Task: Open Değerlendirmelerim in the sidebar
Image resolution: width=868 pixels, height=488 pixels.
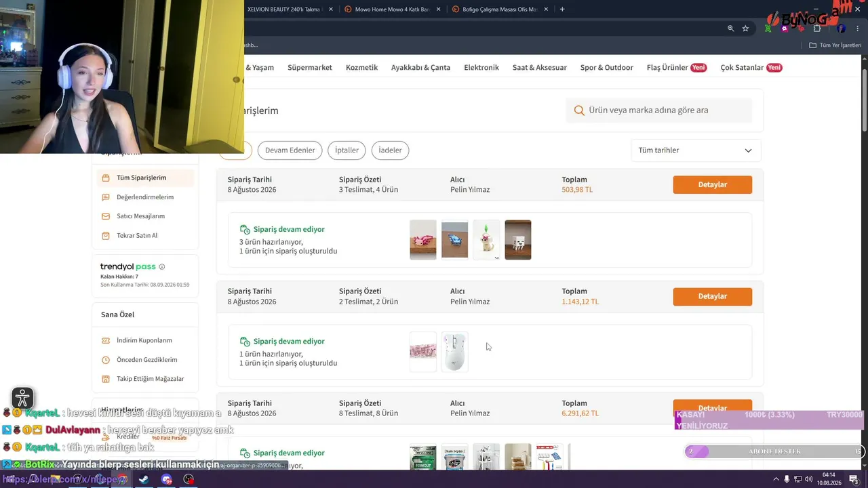Action: (145, 197)
